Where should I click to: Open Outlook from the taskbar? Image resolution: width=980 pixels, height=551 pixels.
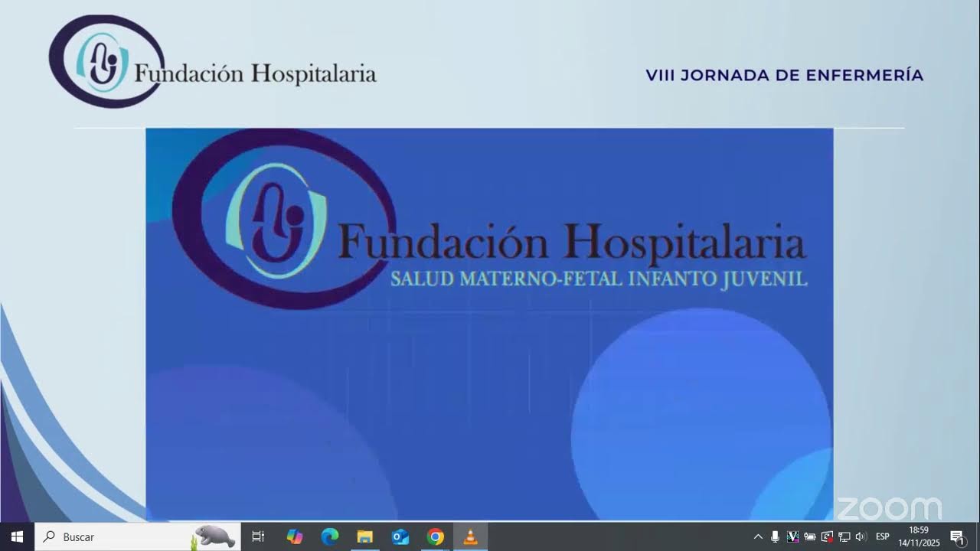tap(400, 536)
